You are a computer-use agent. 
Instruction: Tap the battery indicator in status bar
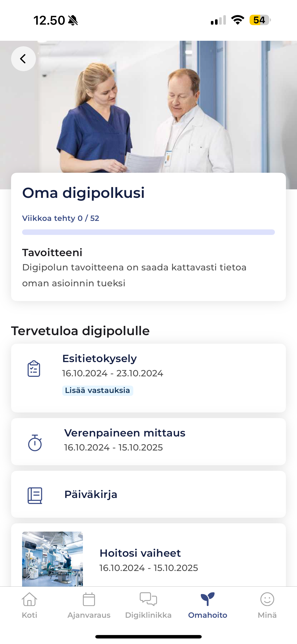tap(260, 20)
